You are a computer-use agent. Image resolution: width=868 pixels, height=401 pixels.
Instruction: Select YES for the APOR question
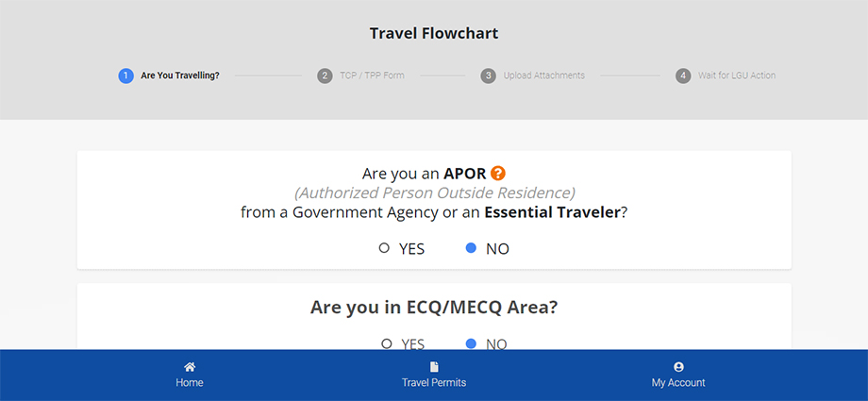[384, 248]
